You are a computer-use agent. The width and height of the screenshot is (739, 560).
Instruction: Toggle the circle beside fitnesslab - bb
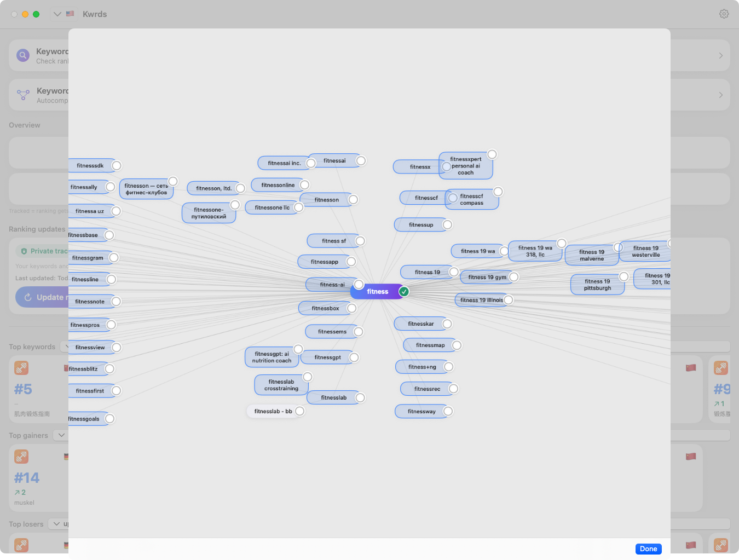300,412
